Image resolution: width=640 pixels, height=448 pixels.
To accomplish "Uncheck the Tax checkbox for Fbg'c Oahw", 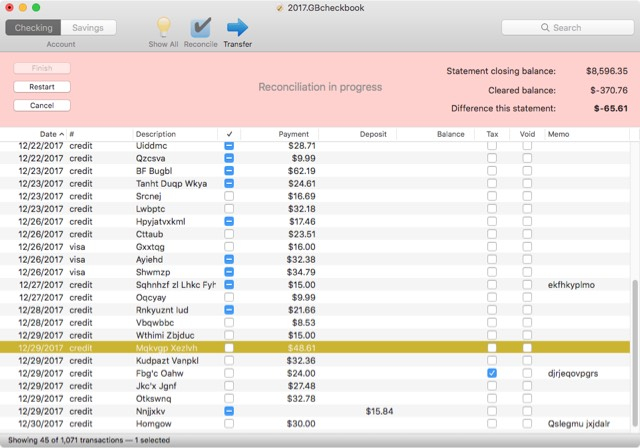I will tap(492, 373).
